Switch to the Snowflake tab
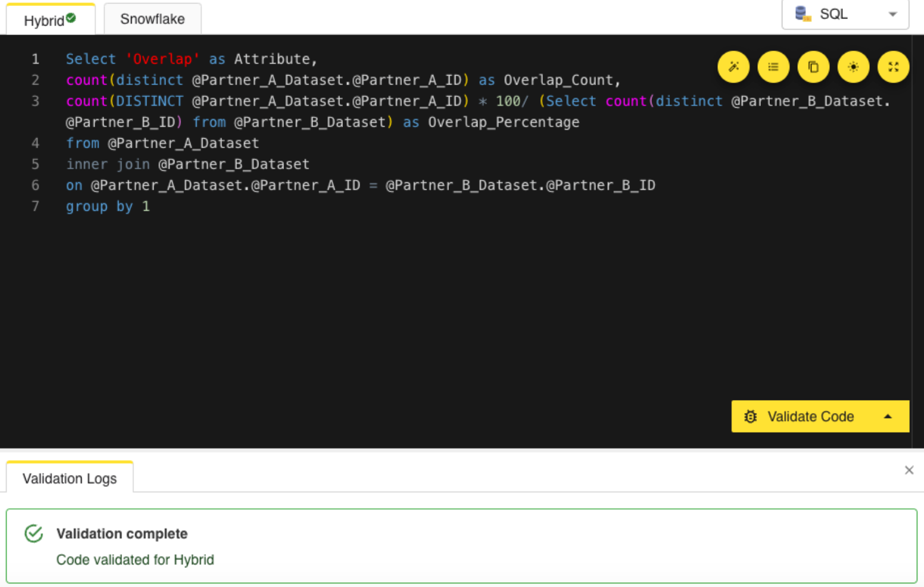 click(152, 19)
